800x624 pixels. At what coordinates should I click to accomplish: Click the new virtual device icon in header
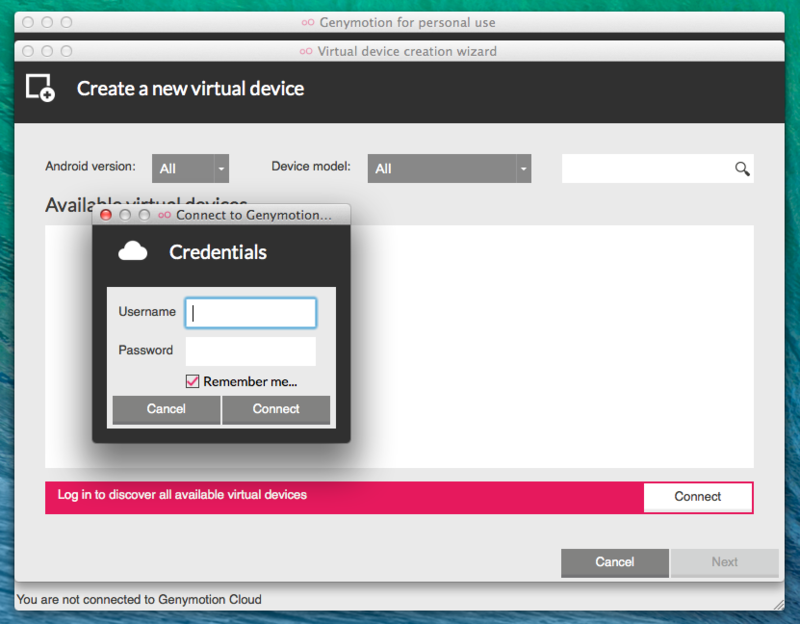click(40, 88)
